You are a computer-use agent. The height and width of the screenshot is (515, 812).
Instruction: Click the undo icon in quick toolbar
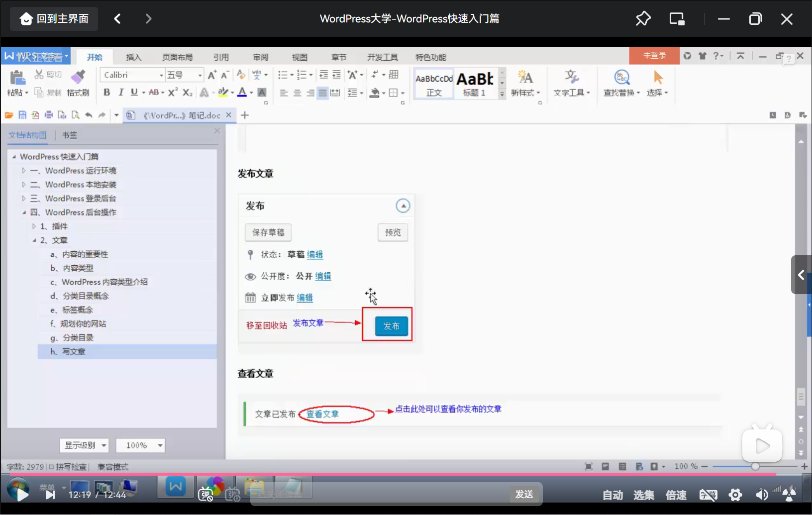click(x=89, y=115)
